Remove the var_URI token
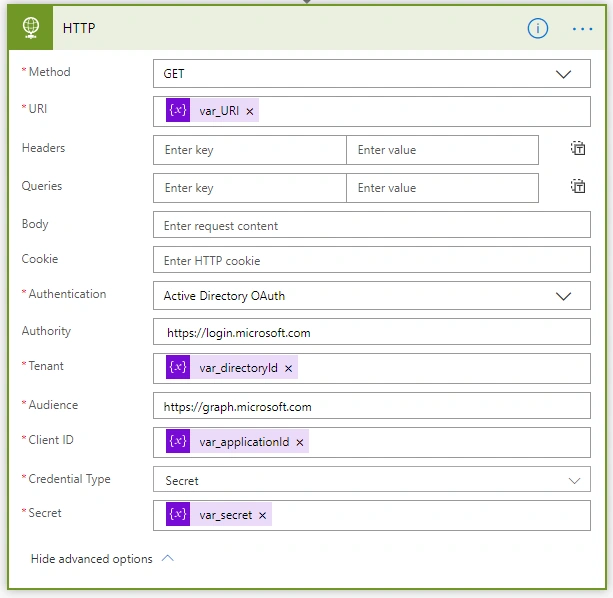The width and height of the screenshot is (613, 598). [x=250, y=111]
